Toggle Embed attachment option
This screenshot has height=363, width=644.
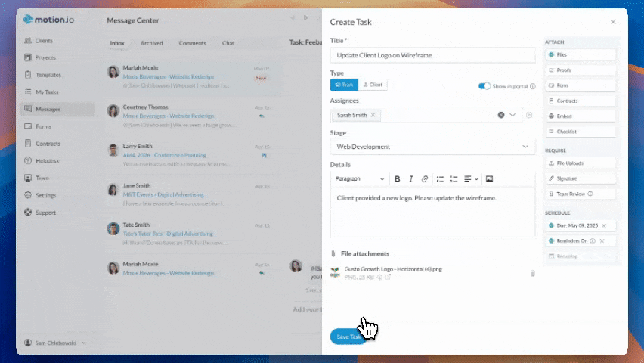pyautogui.click(x=581, y=116)
